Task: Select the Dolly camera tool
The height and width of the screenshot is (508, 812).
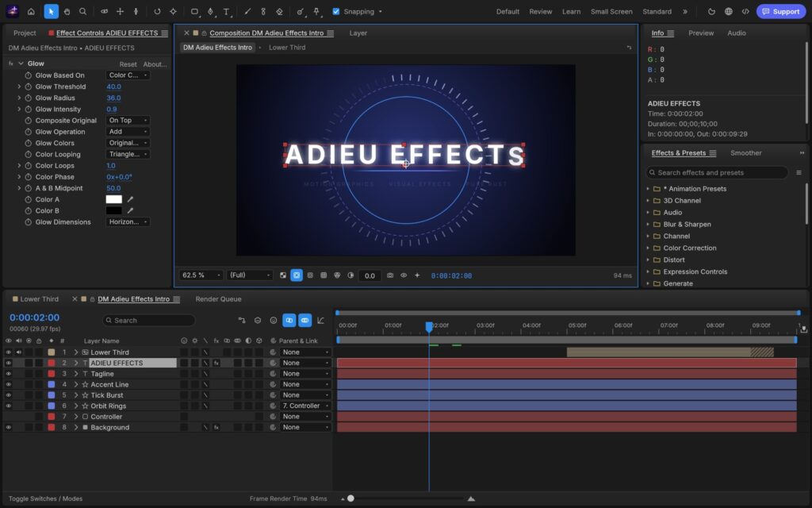Action: click(136, 11)
